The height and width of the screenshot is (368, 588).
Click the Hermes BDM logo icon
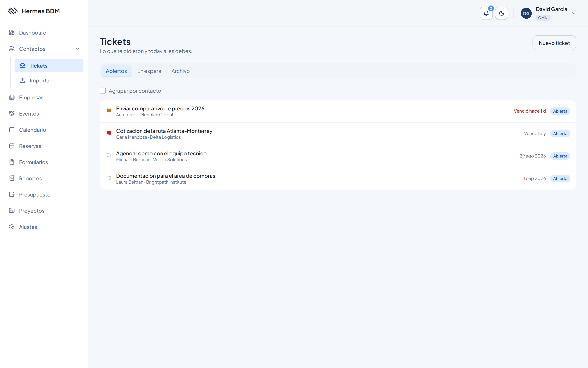[13, 11]
